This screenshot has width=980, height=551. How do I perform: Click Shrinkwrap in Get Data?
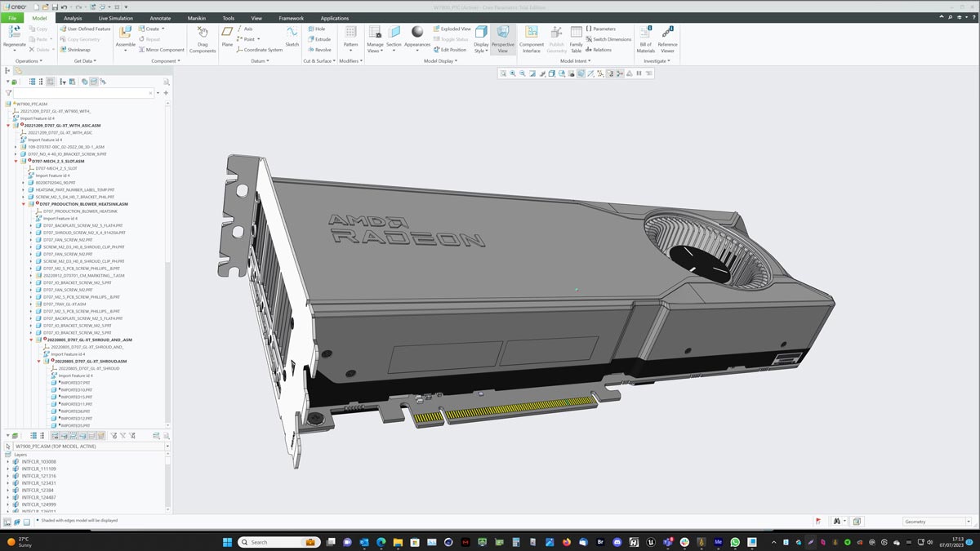[x=74, y=50]
